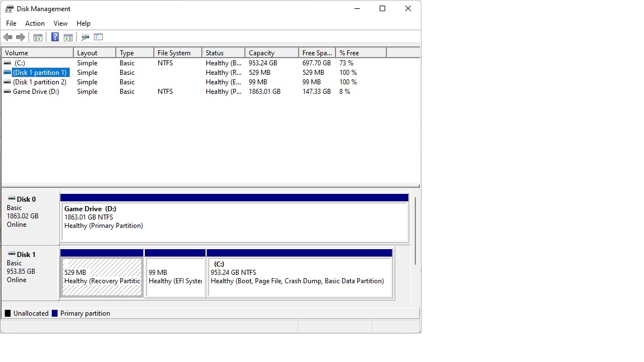
Task: Open the Action menu
Action: tap(35, 23)
